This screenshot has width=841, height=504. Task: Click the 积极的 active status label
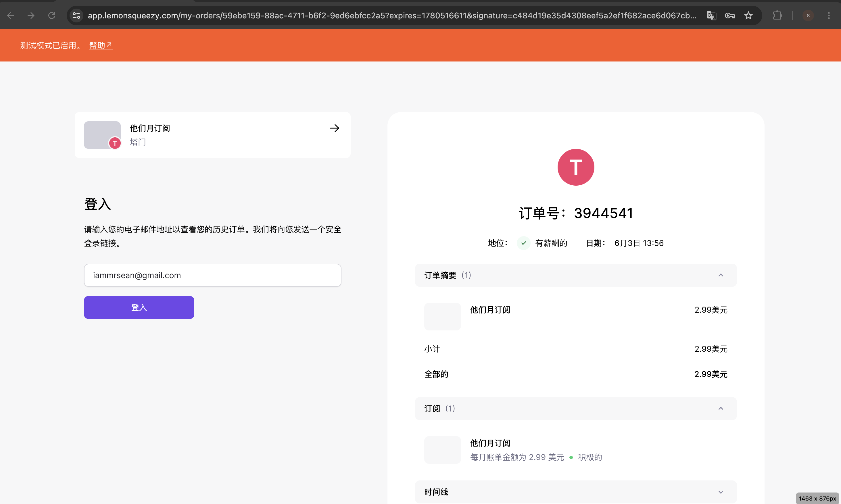click(590, 457)
